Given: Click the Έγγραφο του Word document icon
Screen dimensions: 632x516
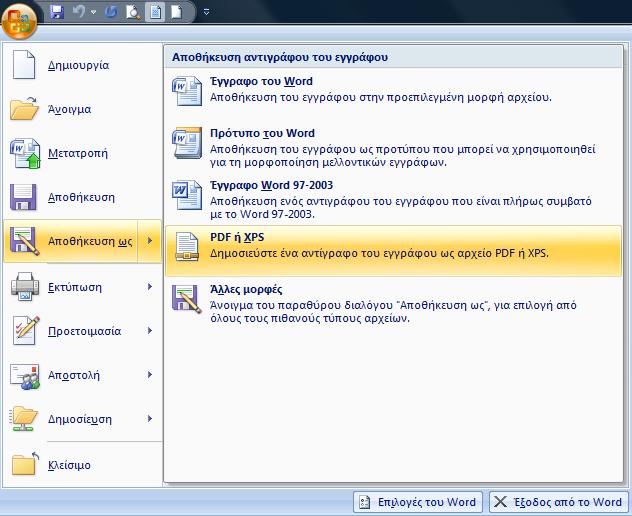Looking at the screenshot, I should [187, 91].
